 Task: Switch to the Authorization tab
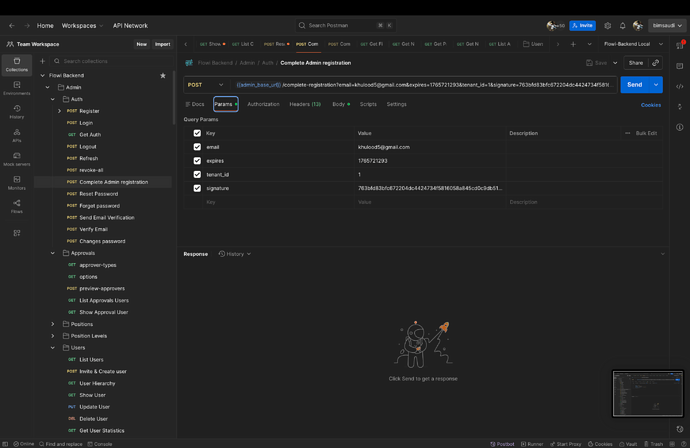[263, 104]
